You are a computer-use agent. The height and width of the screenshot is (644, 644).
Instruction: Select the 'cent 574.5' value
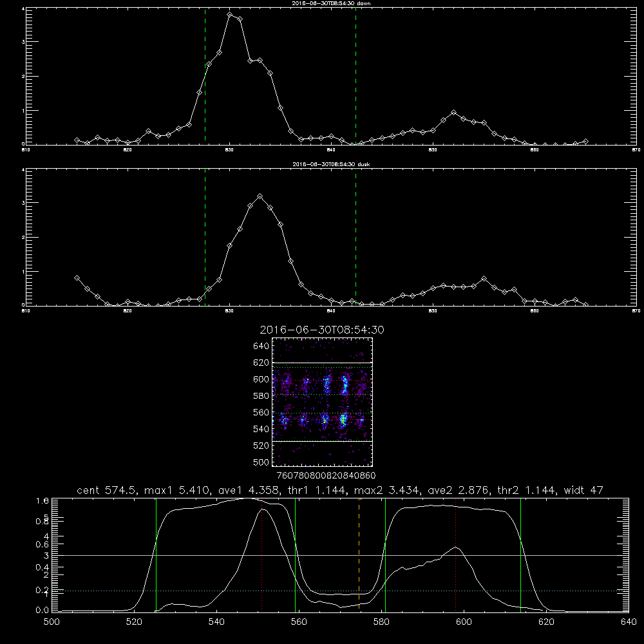107,490
